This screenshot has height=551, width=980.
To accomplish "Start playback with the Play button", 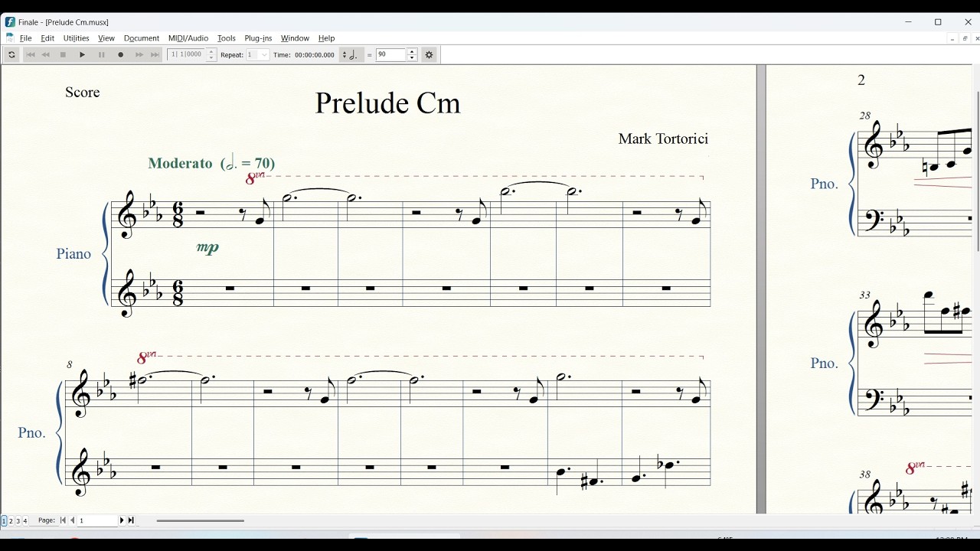I will [x=83, y=55].
